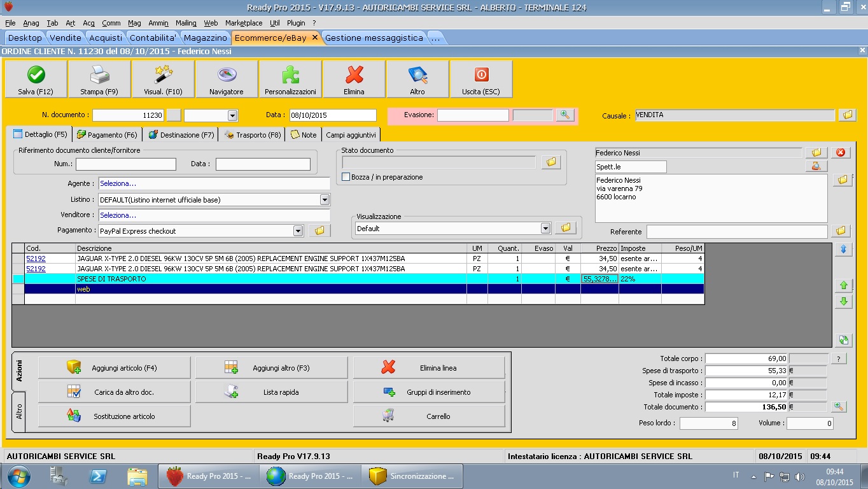Expand the Pagamento PayPal dropdown
This screenshot has width=868, height=489.
[x=298, y=231]
